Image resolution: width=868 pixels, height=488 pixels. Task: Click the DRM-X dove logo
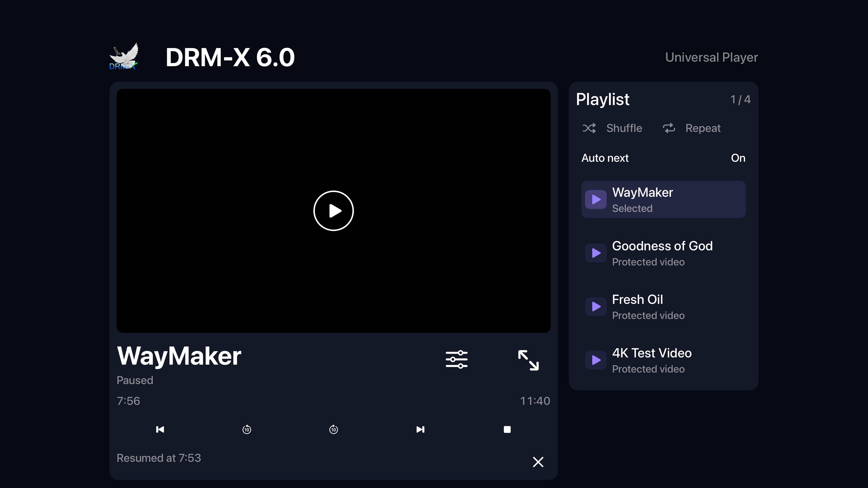pyautogui.click(x=124, y=56)
